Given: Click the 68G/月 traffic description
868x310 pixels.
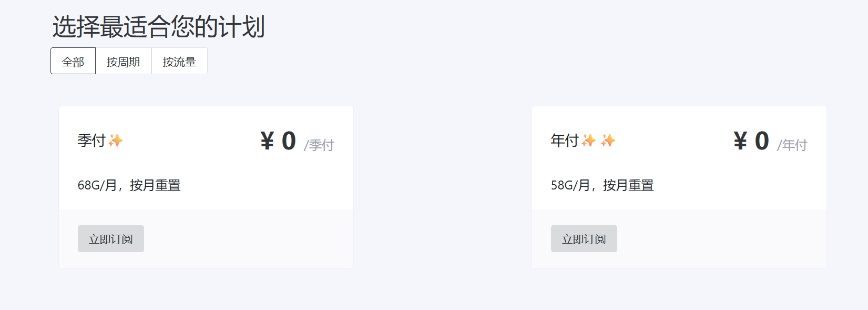Looking at the screenshot, I should 97,185.
